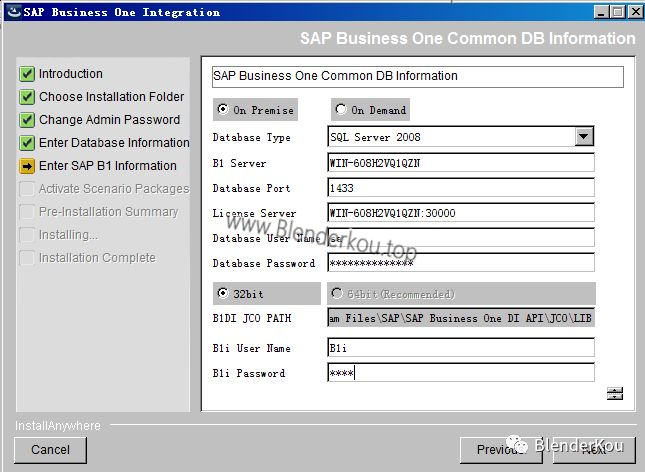
Task: Click into the License Server field
Action: pyautogui.click(x=461, y=213)
